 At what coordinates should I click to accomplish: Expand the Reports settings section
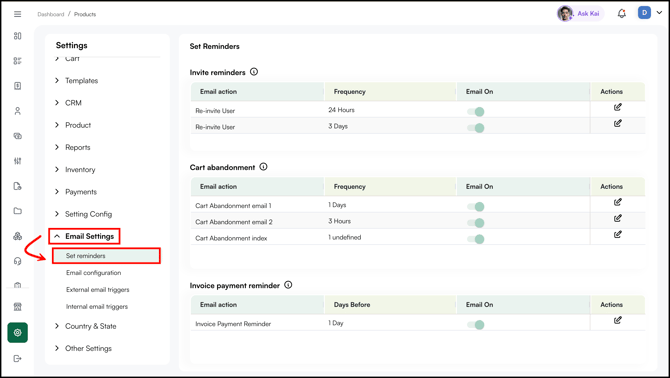[72, 147]
